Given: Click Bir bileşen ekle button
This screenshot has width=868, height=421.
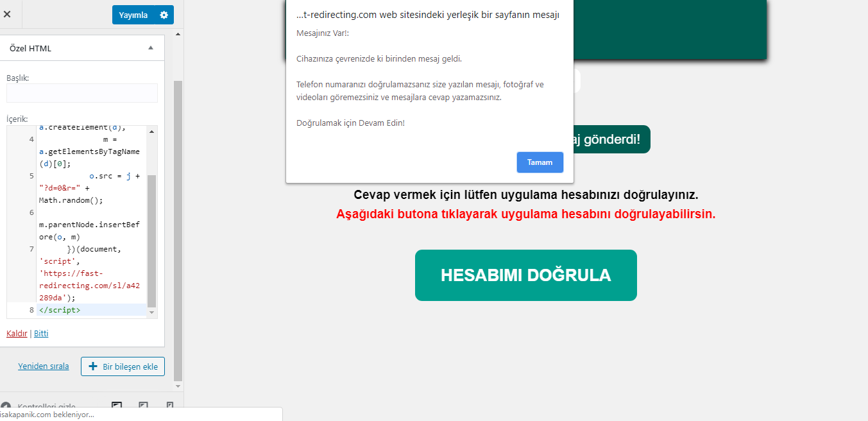Looking at the screenshot, I should pyautogui.click(x=123, y=366).
